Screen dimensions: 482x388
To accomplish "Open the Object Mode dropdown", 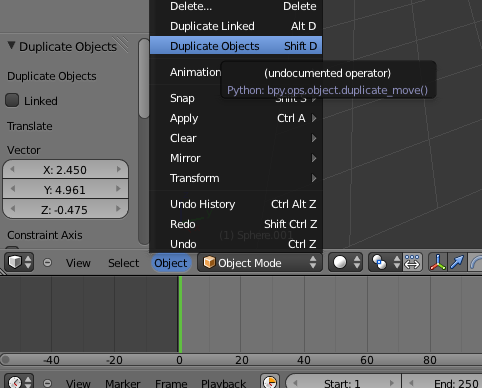I will [260, 263].
